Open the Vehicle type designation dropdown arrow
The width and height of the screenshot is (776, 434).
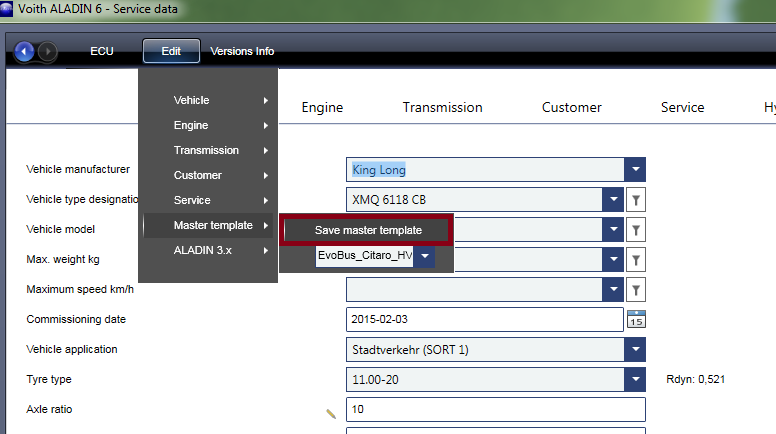click(x=613, y=200)
